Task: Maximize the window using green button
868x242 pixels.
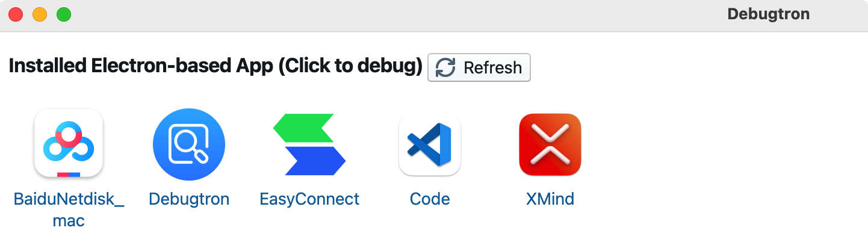Action: [x=64, y=15]
